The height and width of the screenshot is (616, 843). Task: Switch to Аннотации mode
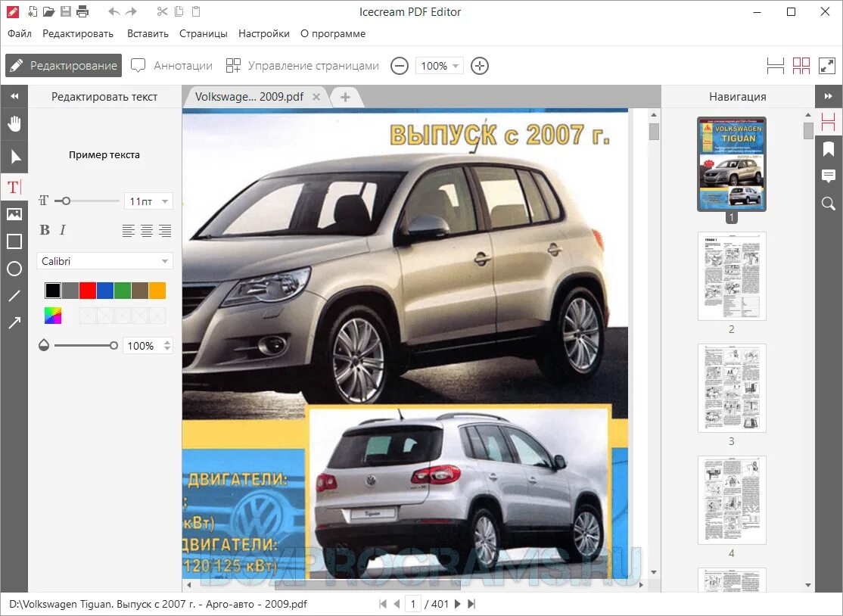pyautogui.click(x=172, y=66)
